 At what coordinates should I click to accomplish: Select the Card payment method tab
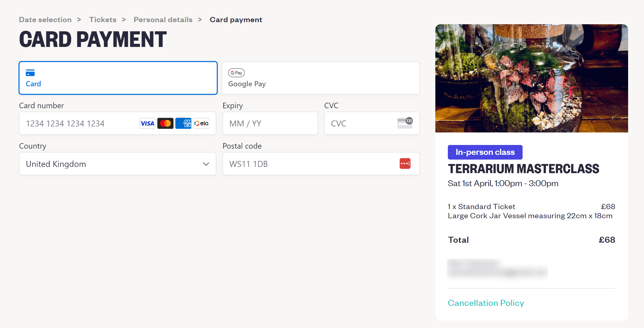coord(118,78)
